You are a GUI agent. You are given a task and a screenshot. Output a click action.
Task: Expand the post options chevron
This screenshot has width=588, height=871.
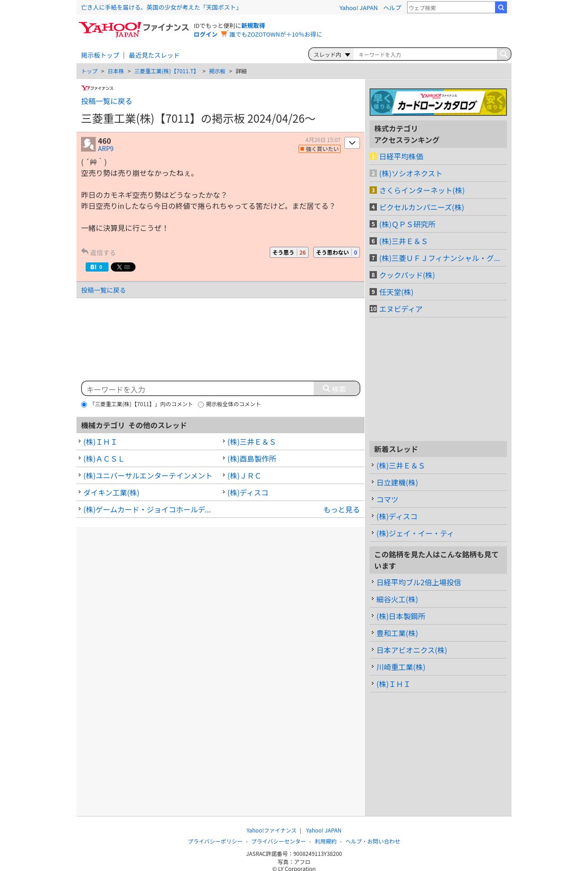coord(352,143)
